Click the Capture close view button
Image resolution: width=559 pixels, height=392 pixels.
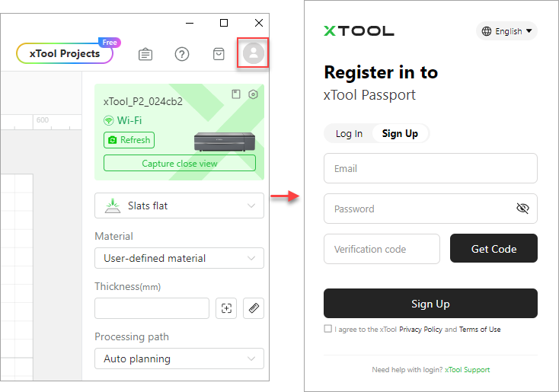click(180, 163)
